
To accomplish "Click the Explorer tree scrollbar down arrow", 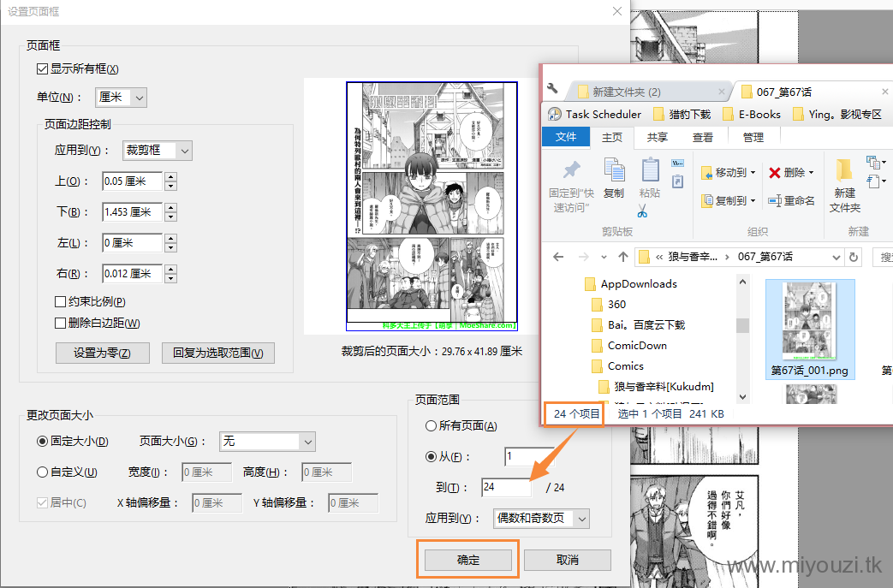I will [x=742, y=397].
